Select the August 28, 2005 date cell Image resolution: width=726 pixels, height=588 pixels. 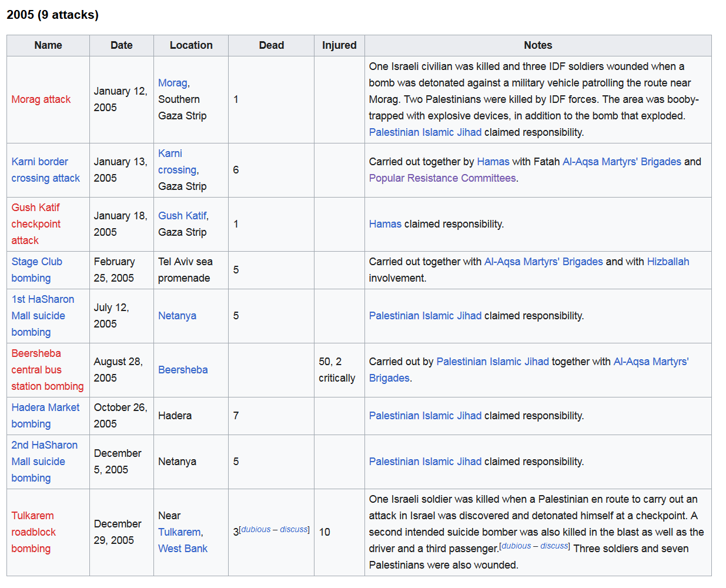pyautogui.click(x=122, y=370)
